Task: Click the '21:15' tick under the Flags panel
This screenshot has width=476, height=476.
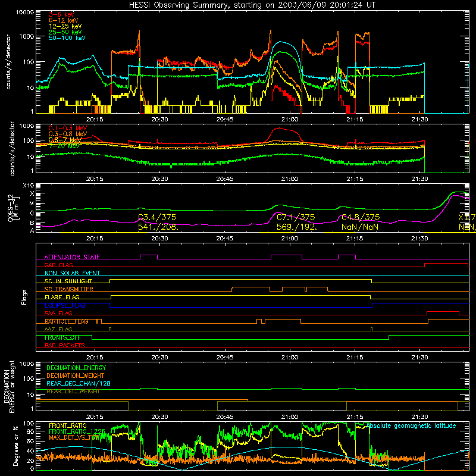Action: (355, 358)
